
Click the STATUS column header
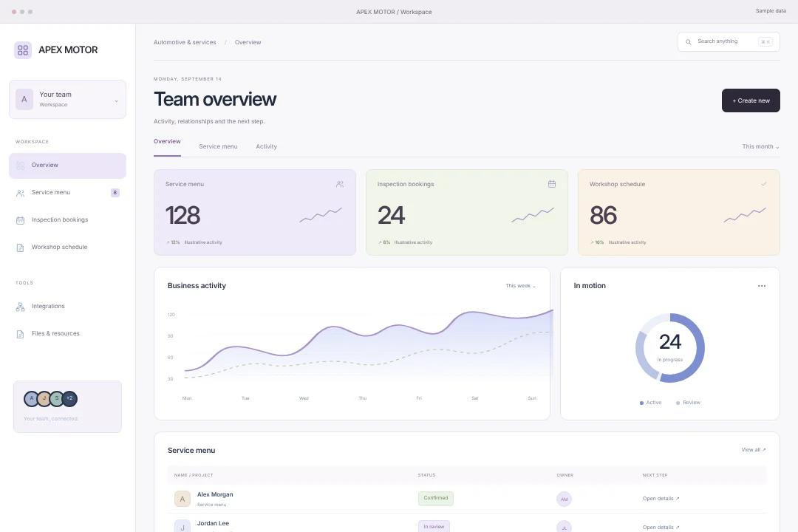426,476
